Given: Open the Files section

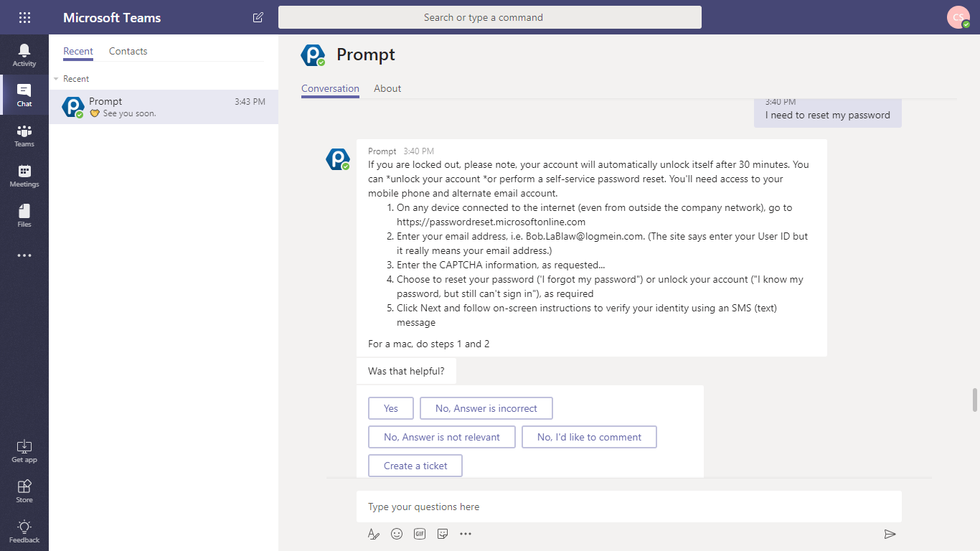Looking at the screenshot, I should click(x=24, y=215).
